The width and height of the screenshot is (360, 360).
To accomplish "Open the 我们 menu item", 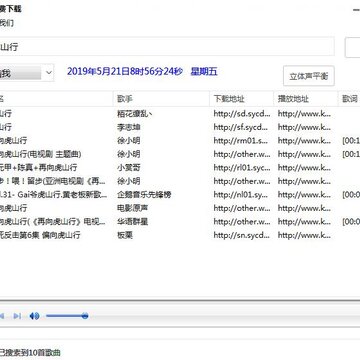I will pyautogui.click(x=7, y=23).
